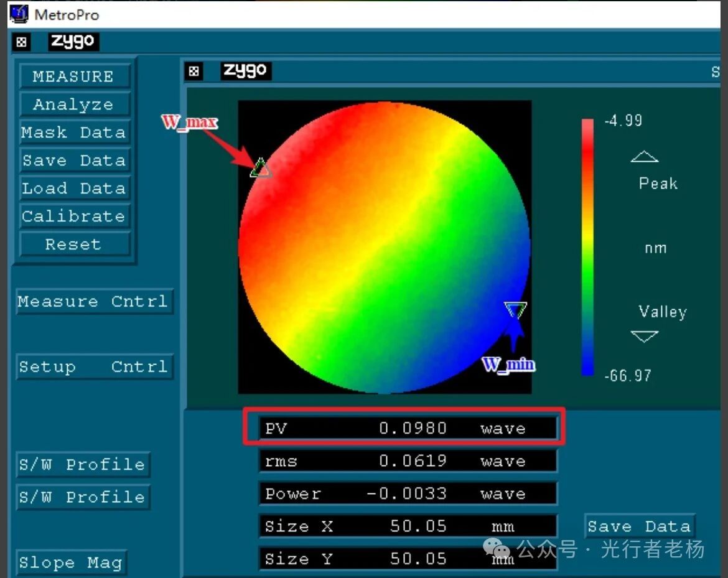
Task: Click the Load Data button
Action: (x=73, y=189)
